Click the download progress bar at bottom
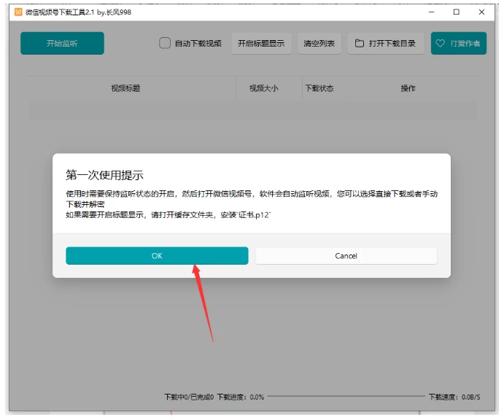Screen dimensions: 504x420 [x=346, y=397]
